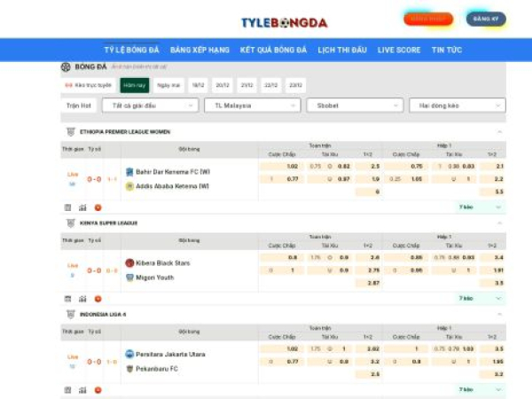
Task: Expand 7 kèo for the Kenya Super League match
Action: click(x=479, y=299)
